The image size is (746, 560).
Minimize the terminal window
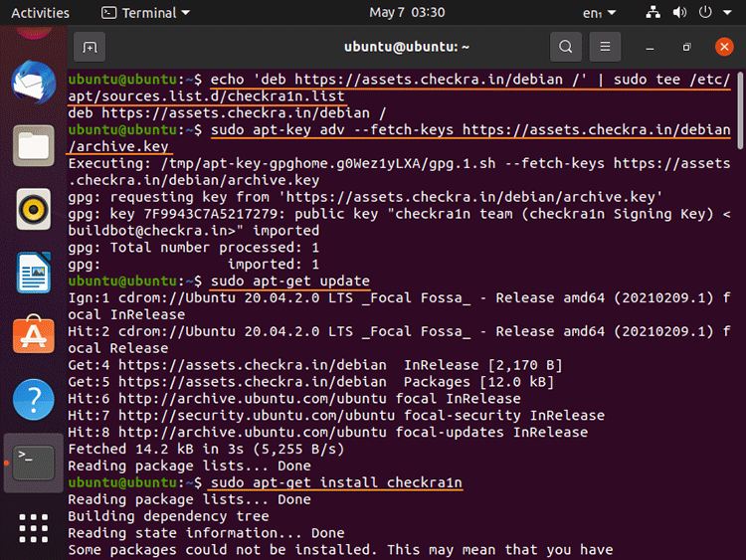pos(650,48)
